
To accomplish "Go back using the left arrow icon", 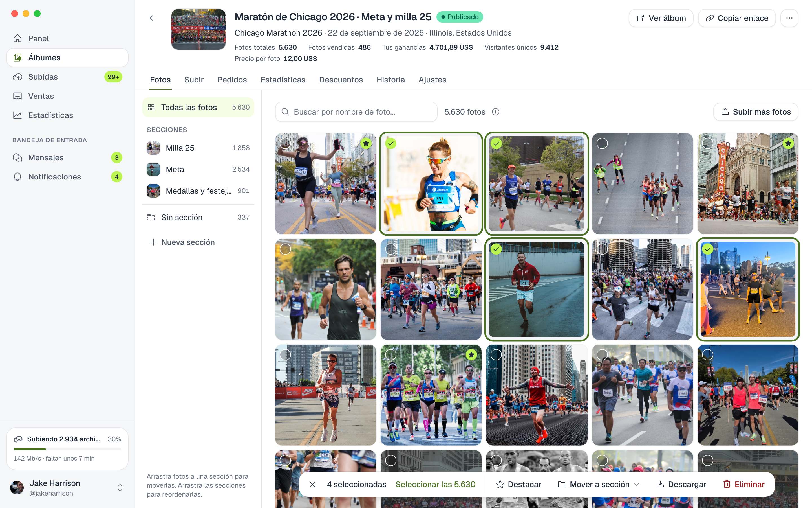I will pyautogui.click(x=153, y=18).
